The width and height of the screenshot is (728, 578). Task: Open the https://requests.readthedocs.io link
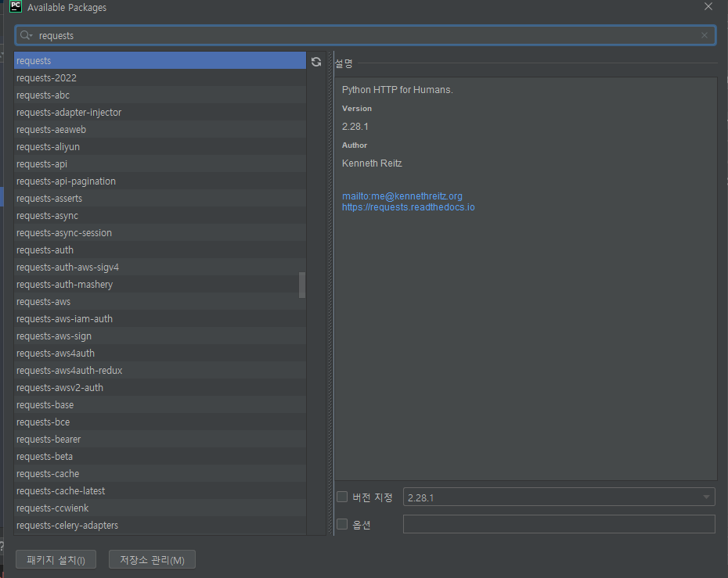coord(408,207)
